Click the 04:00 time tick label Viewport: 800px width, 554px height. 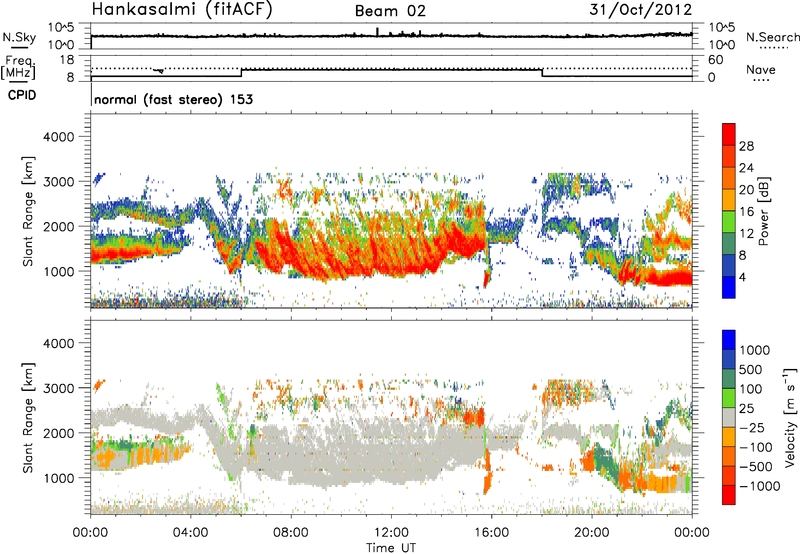pos(191,533)
